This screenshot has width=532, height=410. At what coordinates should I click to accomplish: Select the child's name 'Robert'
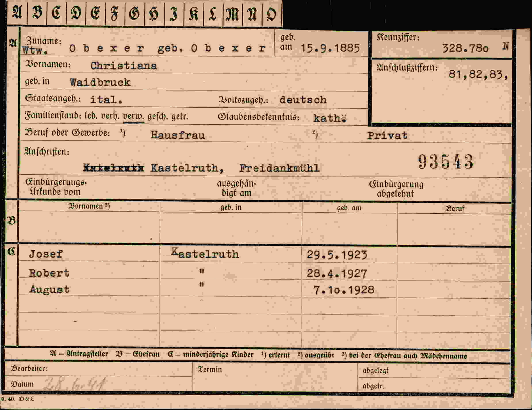click(x=49, y=273)
